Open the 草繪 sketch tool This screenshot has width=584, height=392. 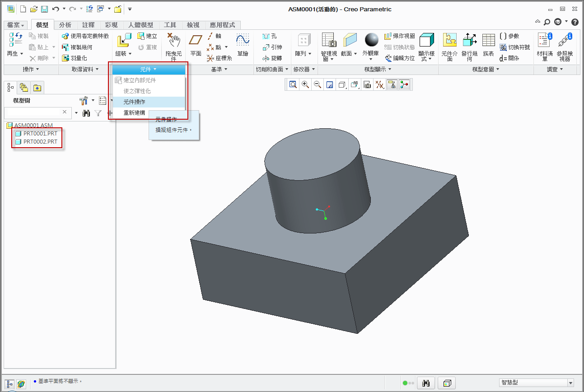pyautogui.click(x=243, y=44)
